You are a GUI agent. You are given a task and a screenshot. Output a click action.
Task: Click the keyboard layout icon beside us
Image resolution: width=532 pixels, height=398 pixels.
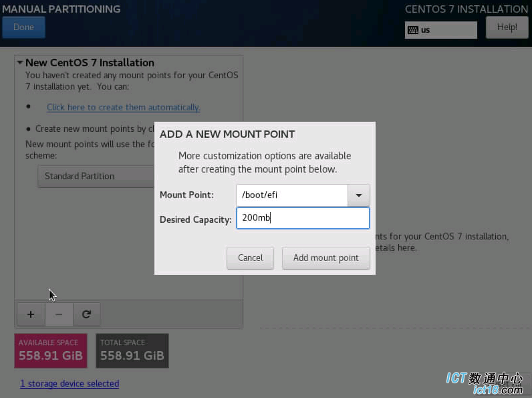tap(413, 30)
